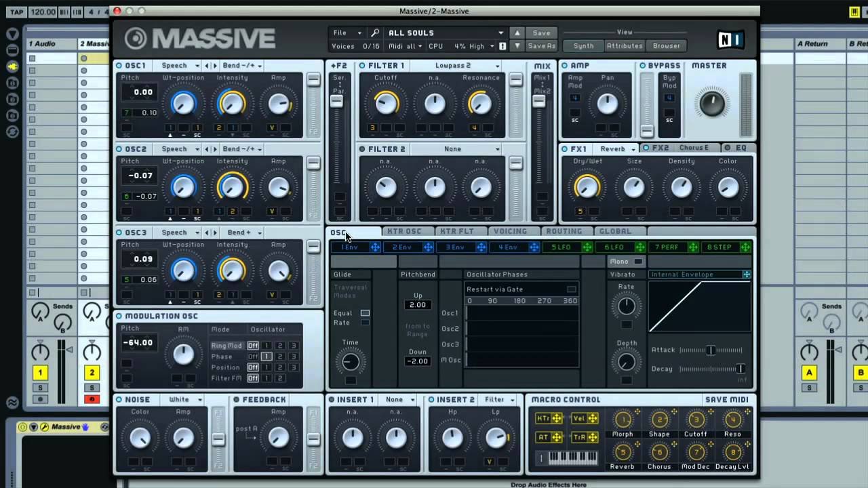This screenshot has height=488, width=868.
Task: Click the Macro 1 Morph knob
Action: click(x=622, y=420)
